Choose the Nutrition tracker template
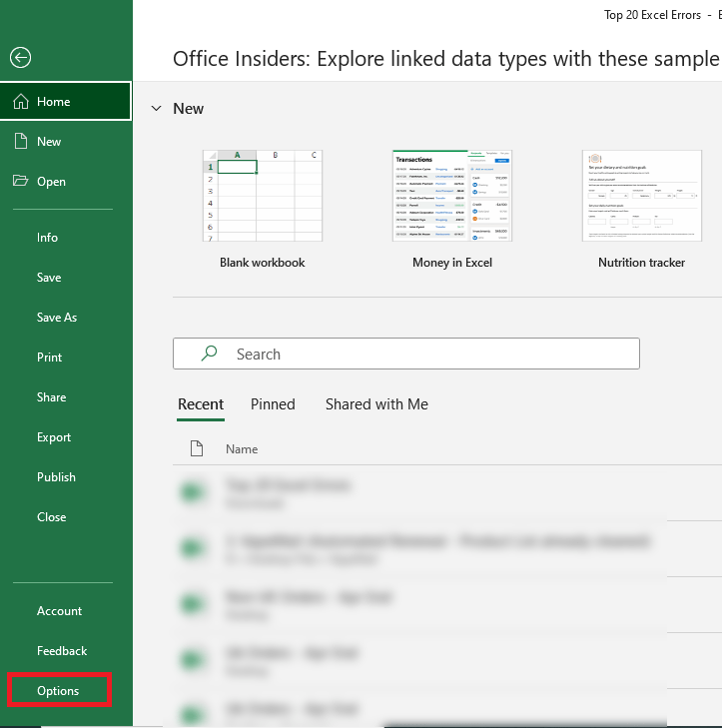 641,198
